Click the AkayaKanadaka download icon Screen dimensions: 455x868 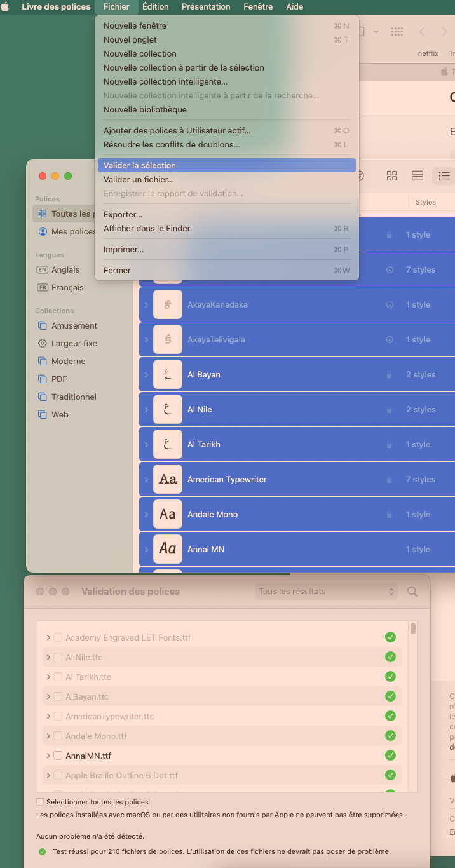(390, 305)
